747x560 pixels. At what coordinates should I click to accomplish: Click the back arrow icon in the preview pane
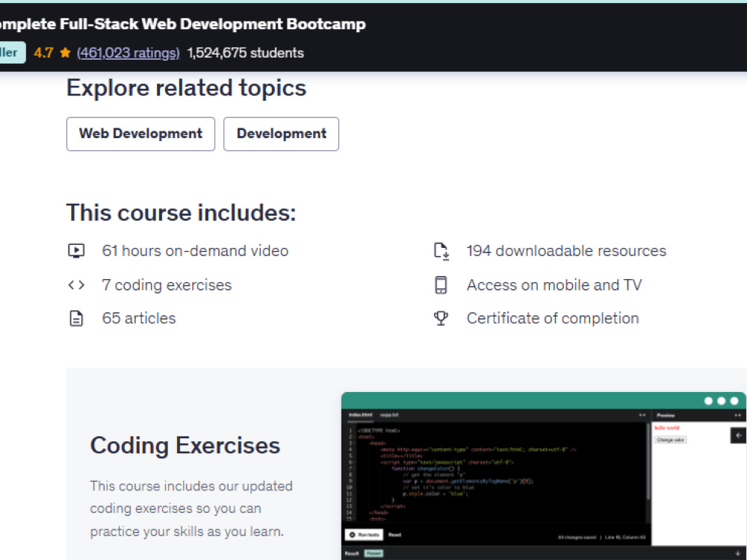click(738, 435)
